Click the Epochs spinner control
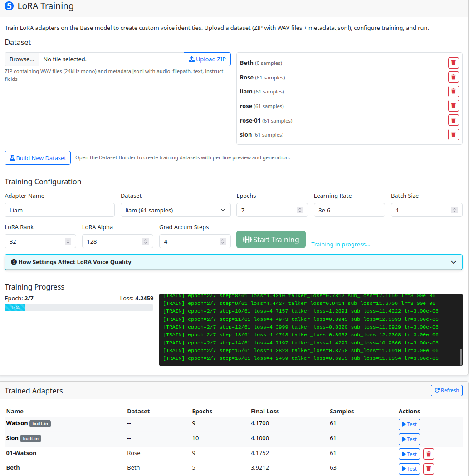Viewport: 469px width, 476px height. tap(299, 210)
